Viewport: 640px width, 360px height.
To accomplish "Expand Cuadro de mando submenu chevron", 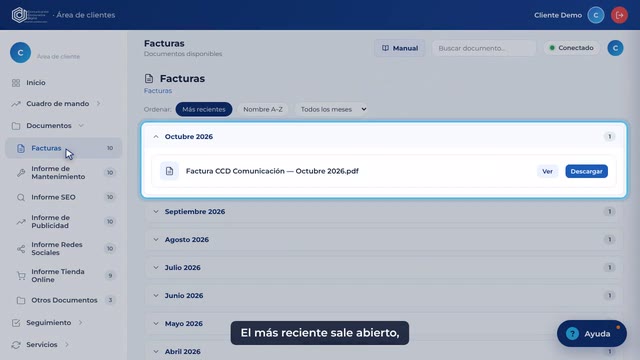I will coord(98,104).
